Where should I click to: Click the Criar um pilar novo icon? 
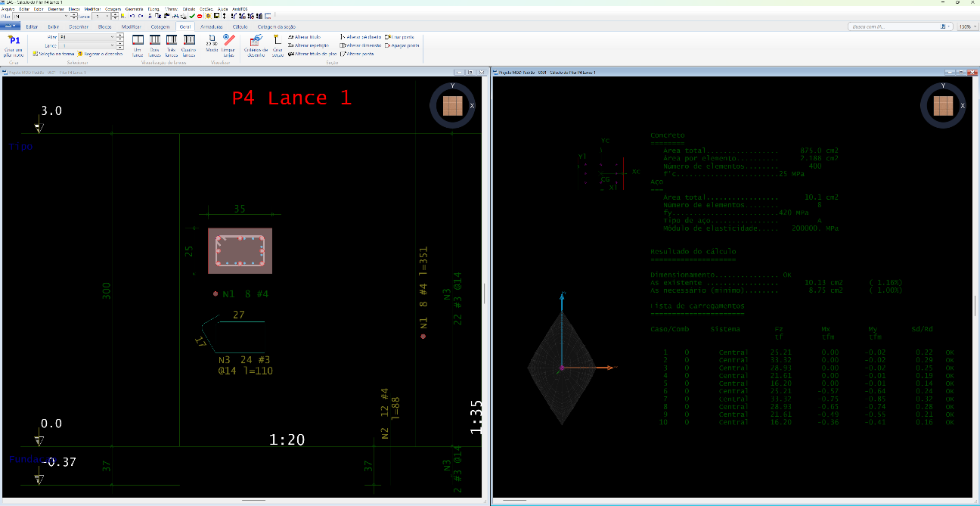(x=14, y=45)
